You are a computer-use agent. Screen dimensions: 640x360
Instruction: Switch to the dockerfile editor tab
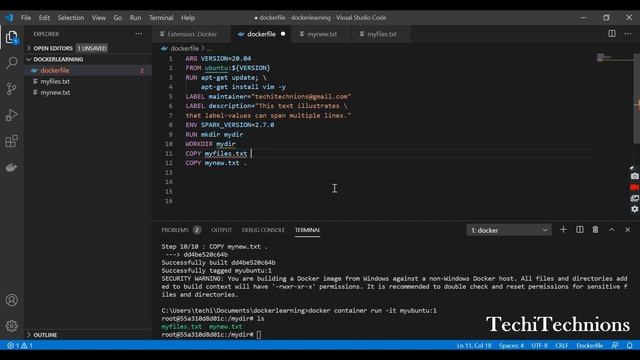tap(261, 34)
